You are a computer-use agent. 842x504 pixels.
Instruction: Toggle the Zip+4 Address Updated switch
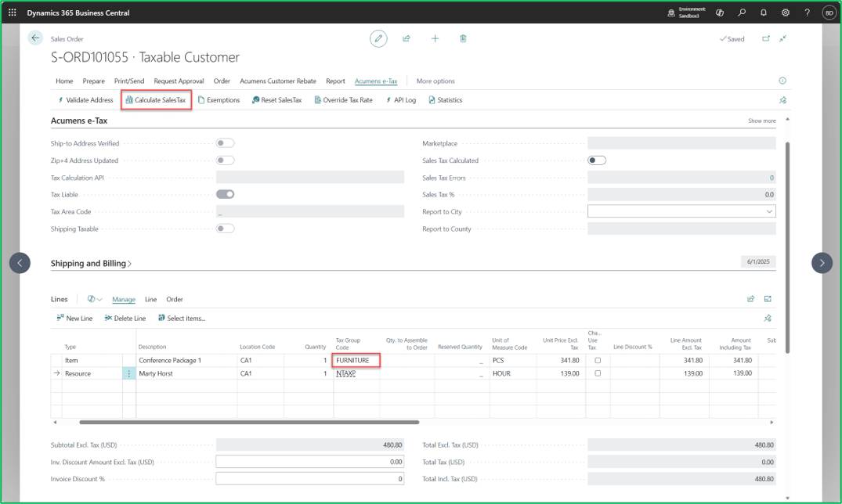tap(225, 160)
